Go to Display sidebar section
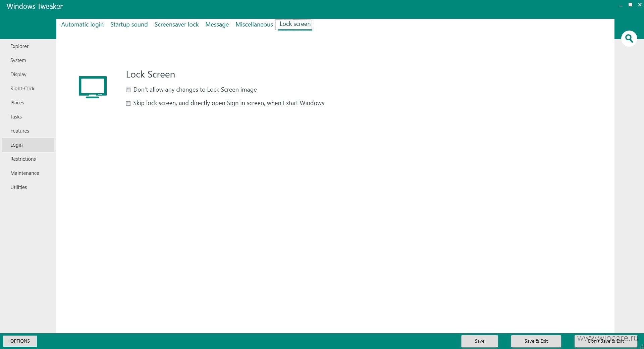Screen dimensions: 644x349 click(28, 74)
